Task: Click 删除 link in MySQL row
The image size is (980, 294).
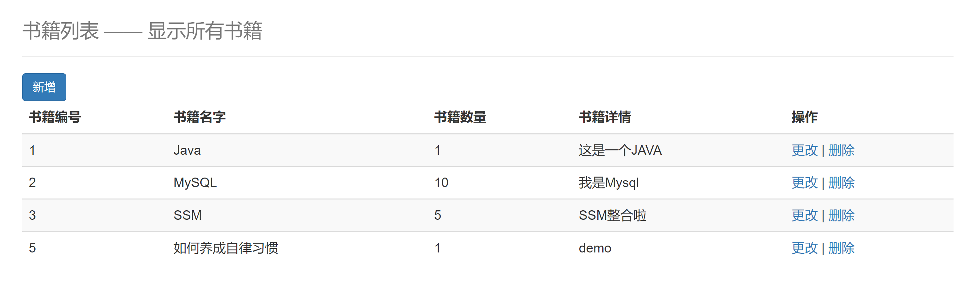Action: click(x=841, y=182)
